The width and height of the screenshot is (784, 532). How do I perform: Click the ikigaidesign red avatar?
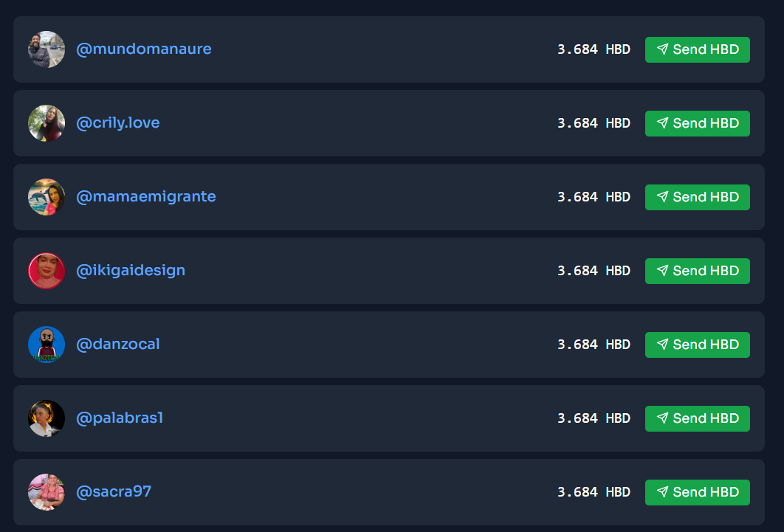(x=47, y=271)
